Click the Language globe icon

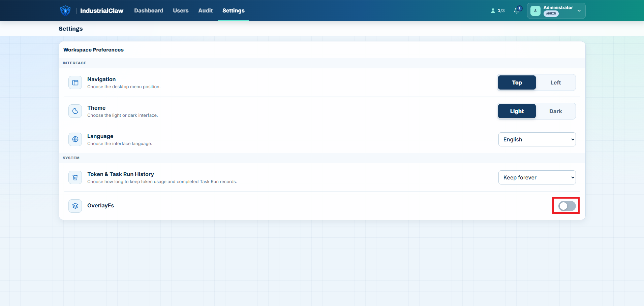[x=75, y=139]
